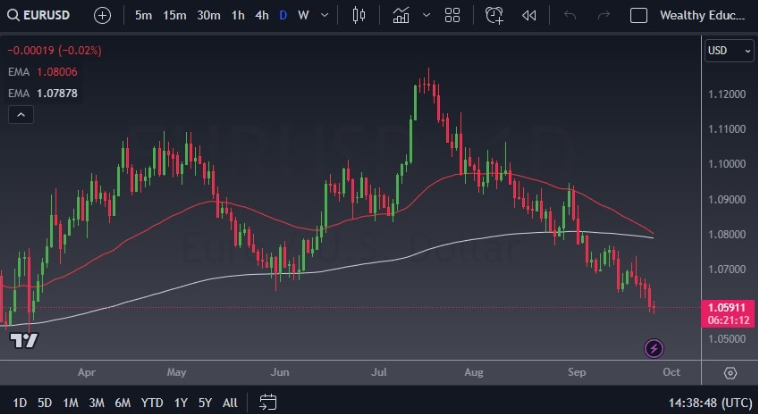Screen dimensions: 758x414
Task: Switch to the 15m timeframe
Action: coord(175,15)
